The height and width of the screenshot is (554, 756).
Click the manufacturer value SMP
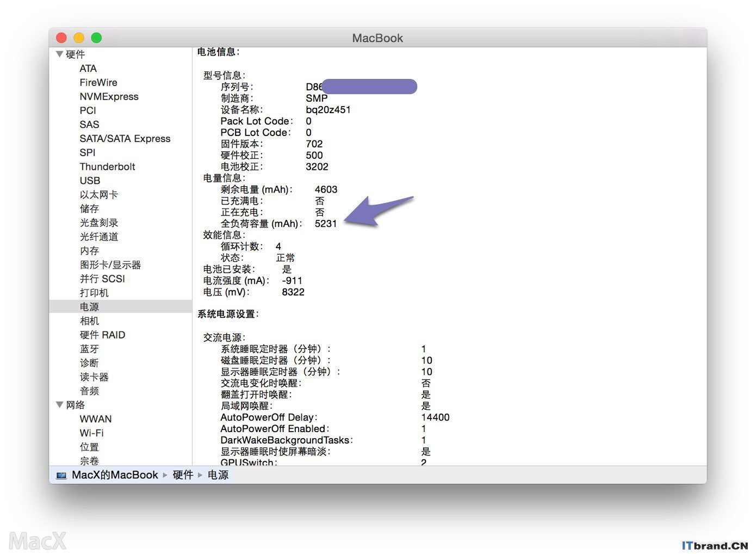click(317, 99)
